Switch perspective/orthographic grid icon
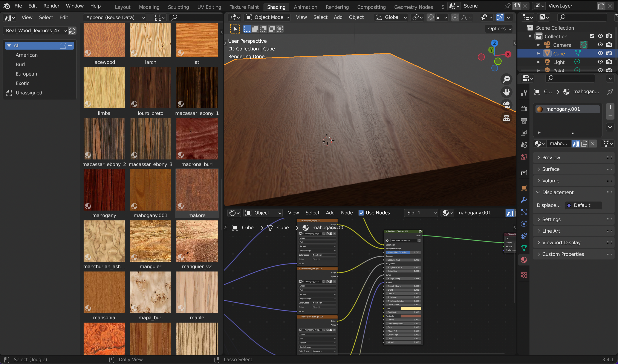Viewport: 618px width, 364px height. click(x=506, y=118)
